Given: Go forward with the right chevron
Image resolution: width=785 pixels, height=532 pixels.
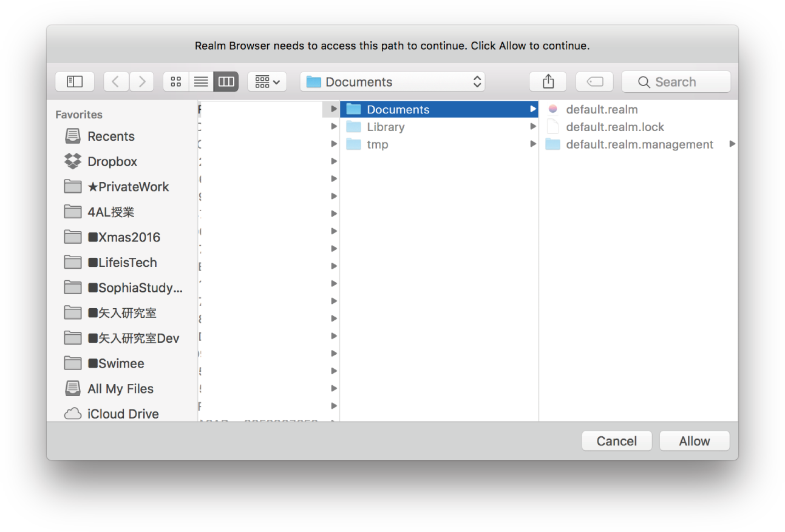Looking at the screenshot, I should pos(141,81).
